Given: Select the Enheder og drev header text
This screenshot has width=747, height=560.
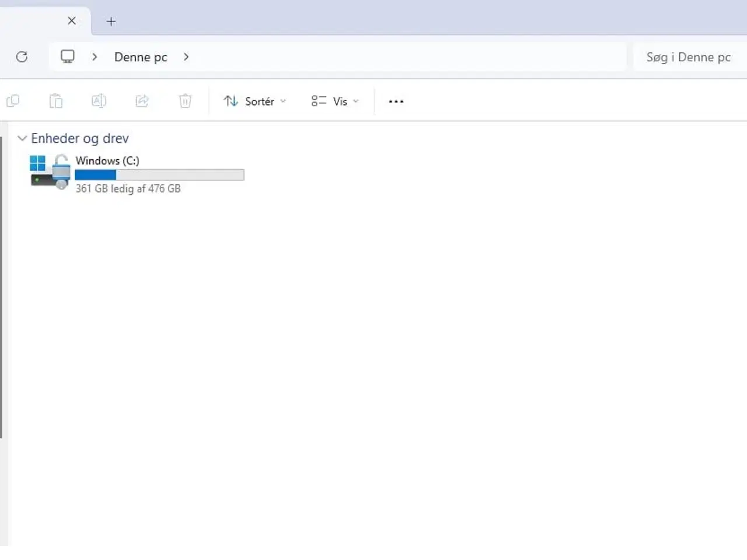Looking at the screenshot, I should 80,138.
